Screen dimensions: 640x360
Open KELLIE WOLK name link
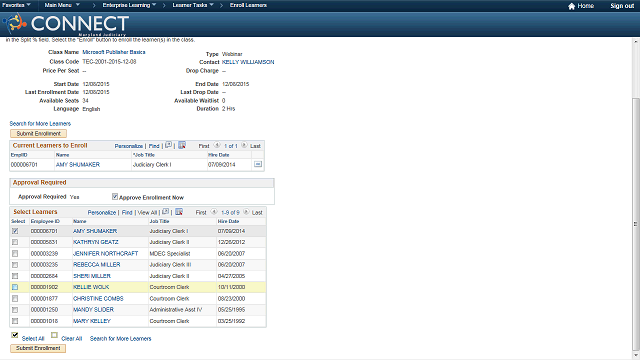click(91, 287)
